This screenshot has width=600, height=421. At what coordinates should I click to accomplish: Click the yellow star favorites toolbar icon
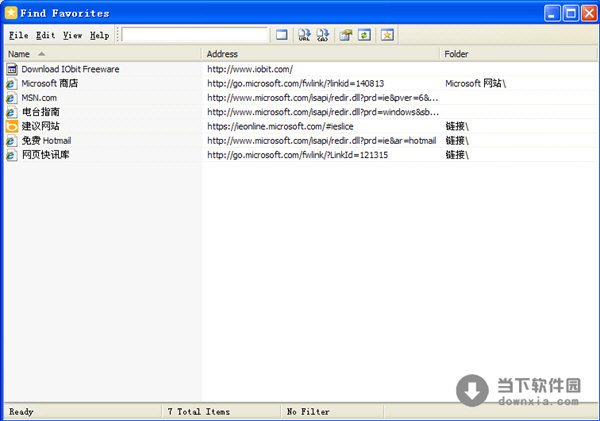pyautogui.click(x=387, y=35)
